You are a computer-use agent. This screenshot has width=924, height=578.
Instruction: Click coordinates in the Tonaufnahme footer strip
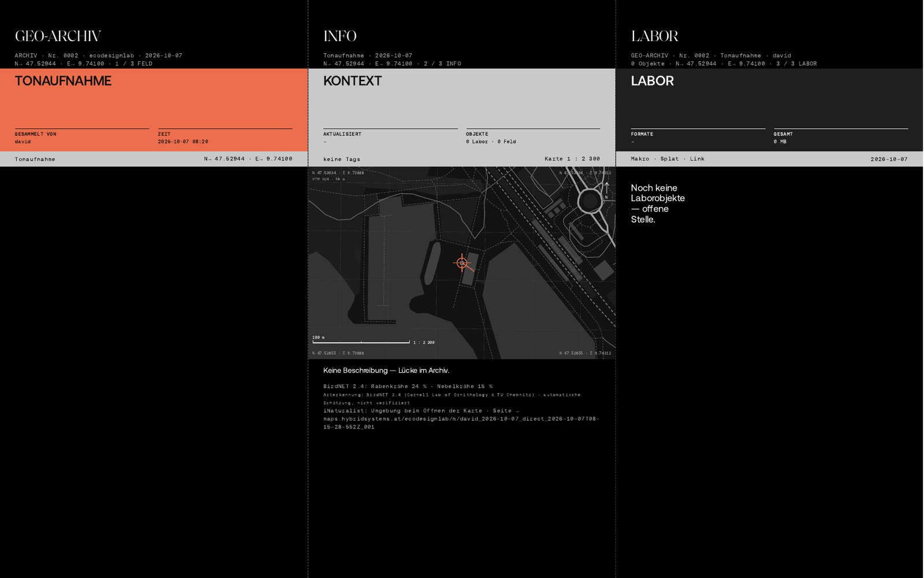(x=248, y=159)
